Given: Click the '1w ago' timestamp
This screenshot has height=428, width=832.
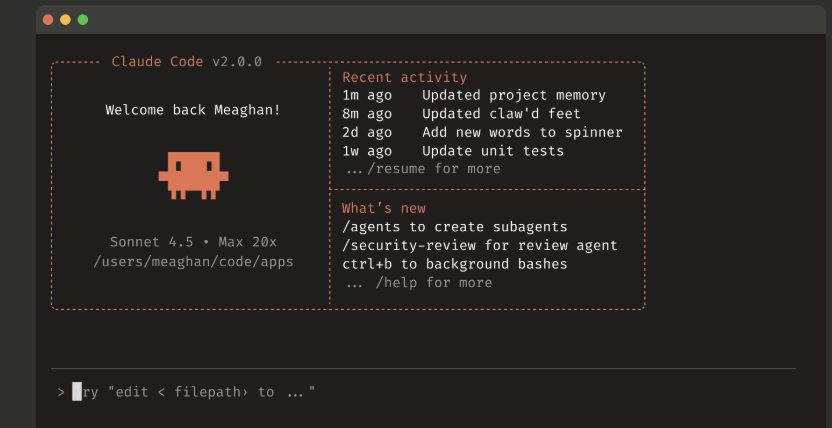Looking at the screenshot, I should pos(367,151).
